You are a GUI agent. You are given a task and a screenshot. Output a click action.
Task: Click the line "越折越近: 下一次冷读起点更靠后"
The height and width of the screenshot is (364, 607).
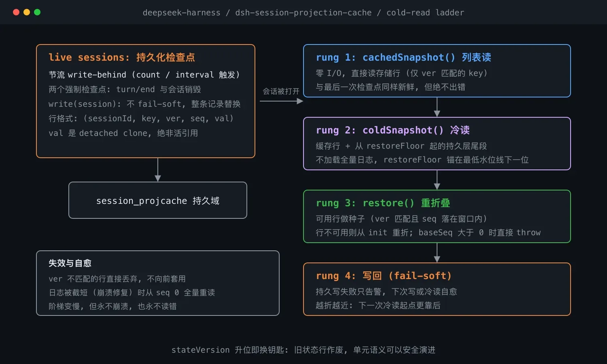click(378, 305)
